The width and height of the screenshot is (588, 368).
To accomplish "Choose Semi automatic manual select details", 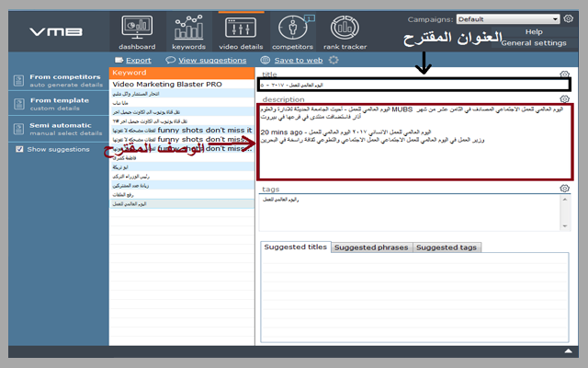I will click(59, 129).
